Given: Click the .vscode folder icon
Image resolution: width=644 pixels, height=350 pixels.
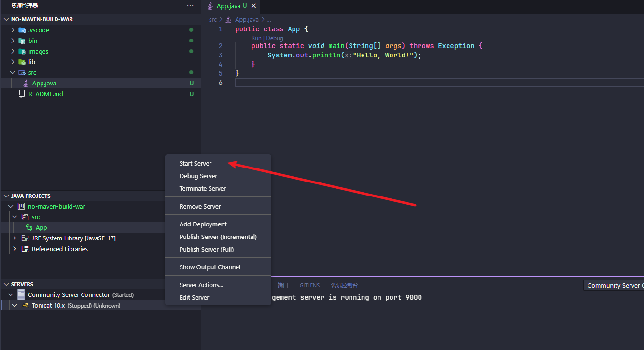Looking at the screenshot, I should point(22,30).
